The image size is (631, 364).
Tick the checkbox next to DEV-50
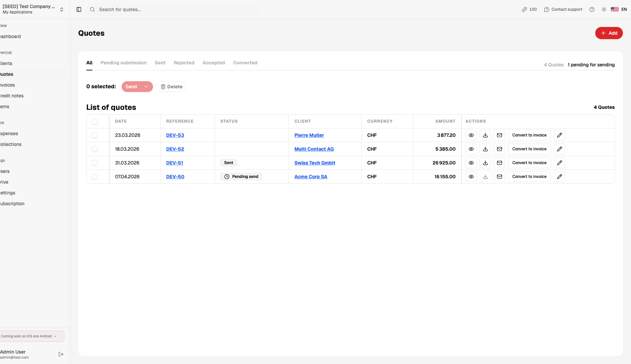coord(95,176)
